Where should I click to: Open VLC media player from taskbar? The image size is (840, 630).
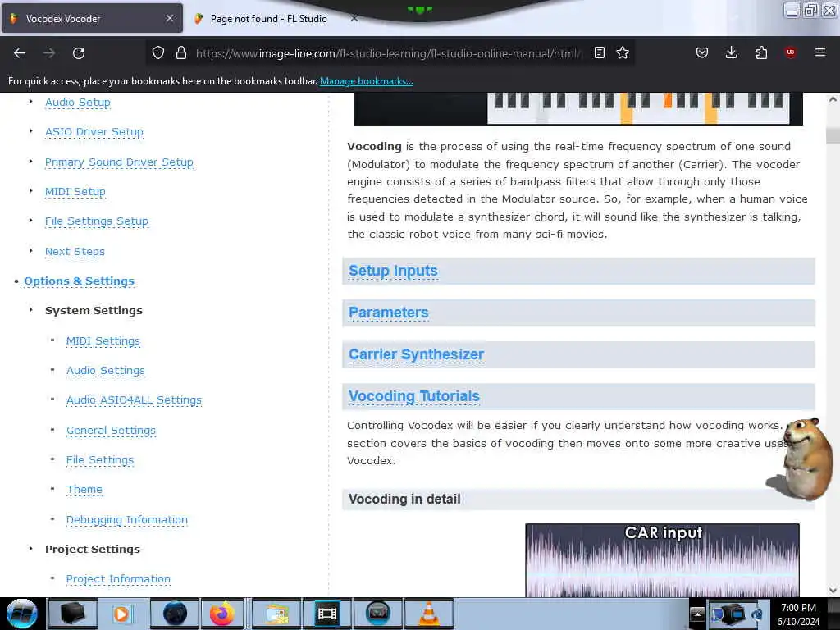(x=428, y=614)
